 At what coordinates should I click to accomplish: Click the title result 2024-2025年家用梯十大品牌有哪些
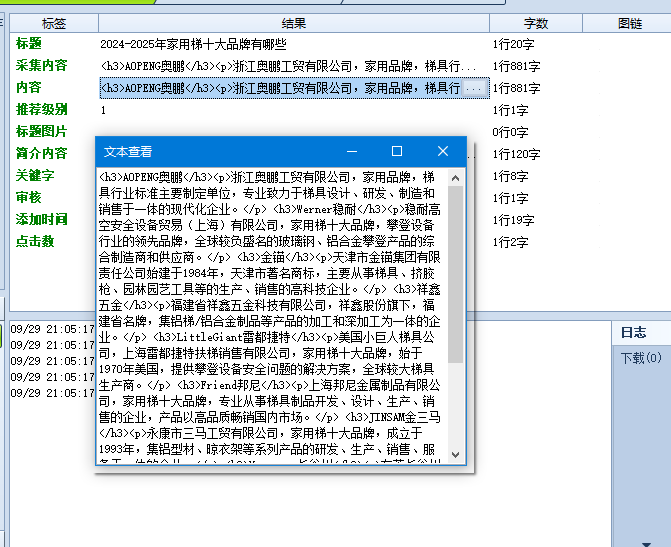point(193,44)
